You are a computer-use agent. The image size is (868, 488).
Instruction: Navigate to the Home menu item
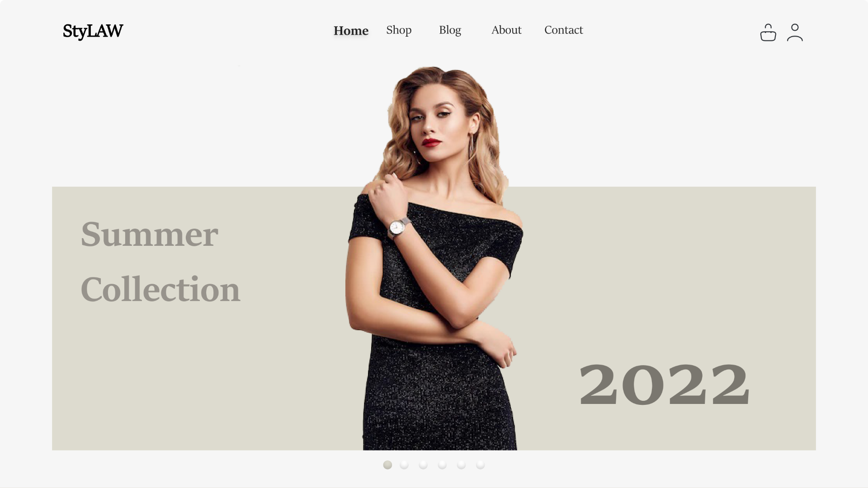(350, 30)
